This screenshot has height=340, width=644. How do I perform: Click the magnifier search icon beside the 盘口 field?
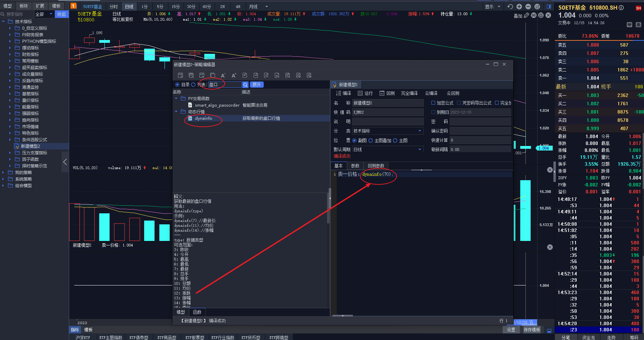[x=245, y=85]
